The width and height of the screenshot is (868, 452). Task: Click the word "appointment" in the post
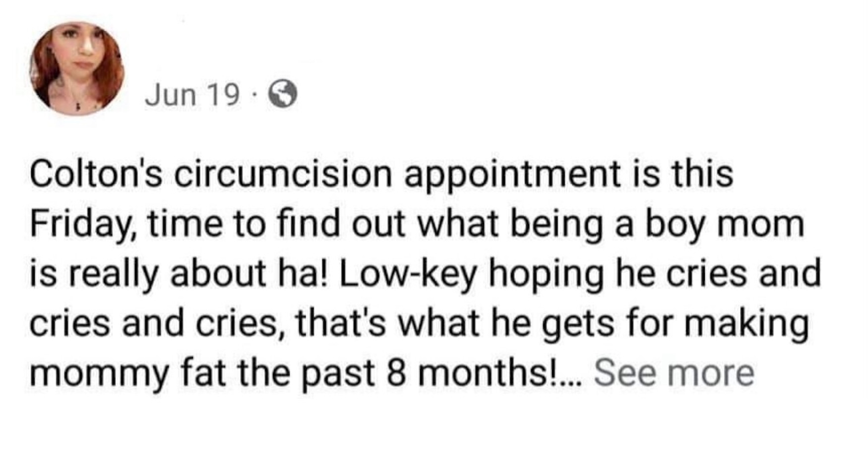pos(513,174)
